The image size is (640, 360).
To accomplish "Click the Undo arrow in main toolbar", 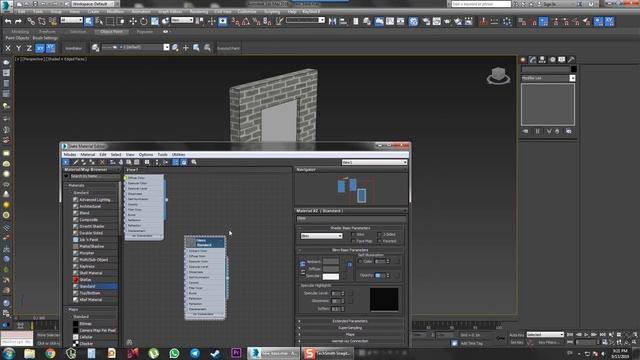I will pos(8,21).
